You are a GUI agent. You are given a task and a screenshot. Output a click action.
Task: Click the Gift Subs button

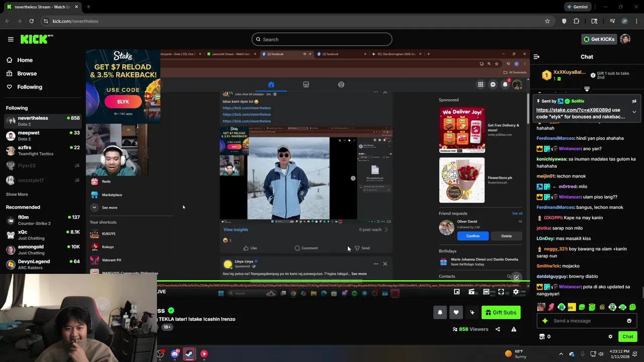pos(501,313)
